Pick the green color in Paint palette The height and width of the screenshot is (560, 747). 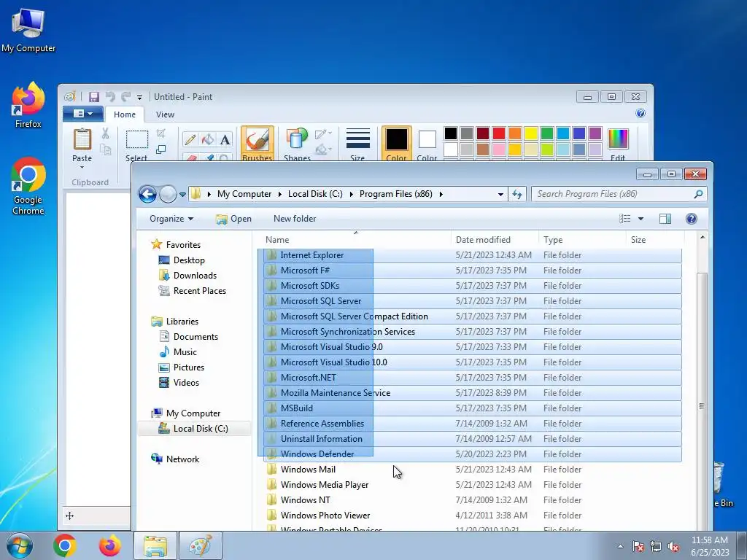tap(547, 133)
